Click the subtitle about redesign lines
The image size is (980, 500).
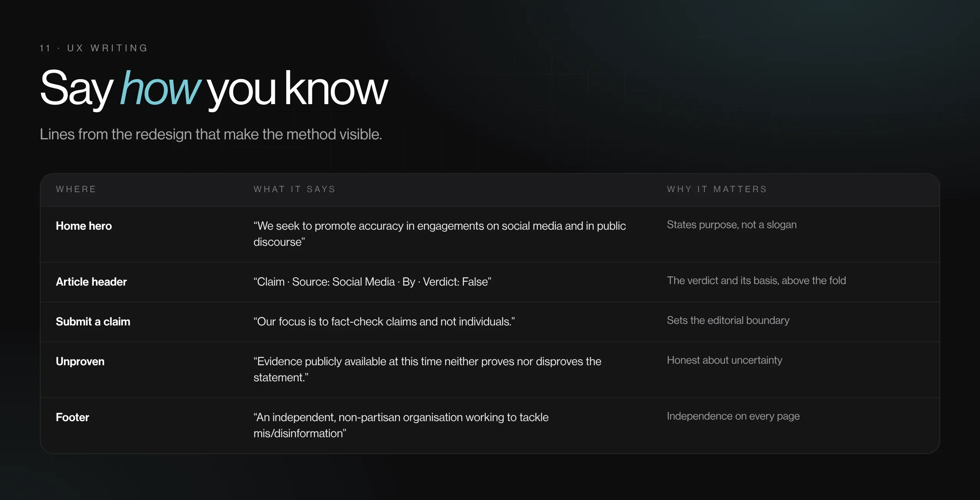211,134
